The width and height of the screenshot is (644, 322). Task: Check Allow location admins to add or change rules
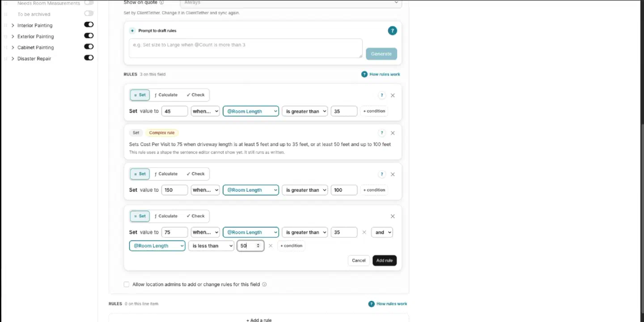127,284
